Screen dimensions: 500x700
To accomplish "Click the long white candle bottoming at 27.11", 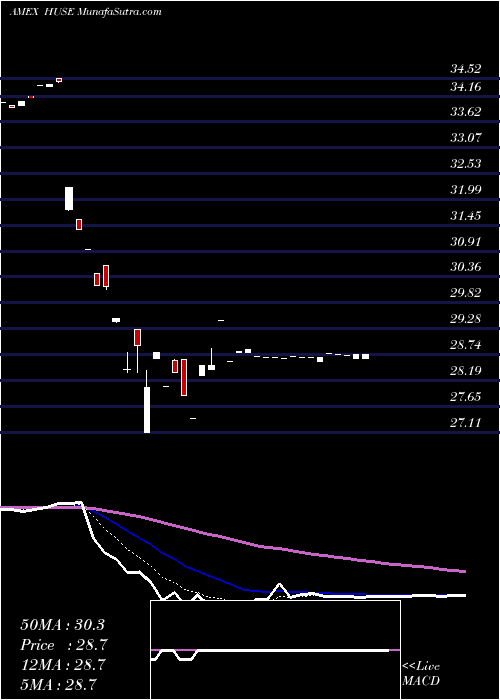I will pos(147,401).
